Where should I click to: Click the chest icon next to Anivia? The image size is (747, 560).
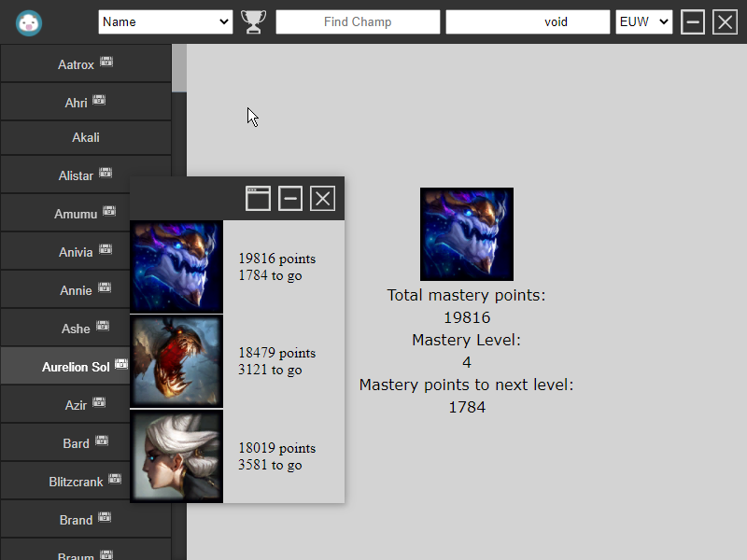pyautogui.click(x=106, y=249)
